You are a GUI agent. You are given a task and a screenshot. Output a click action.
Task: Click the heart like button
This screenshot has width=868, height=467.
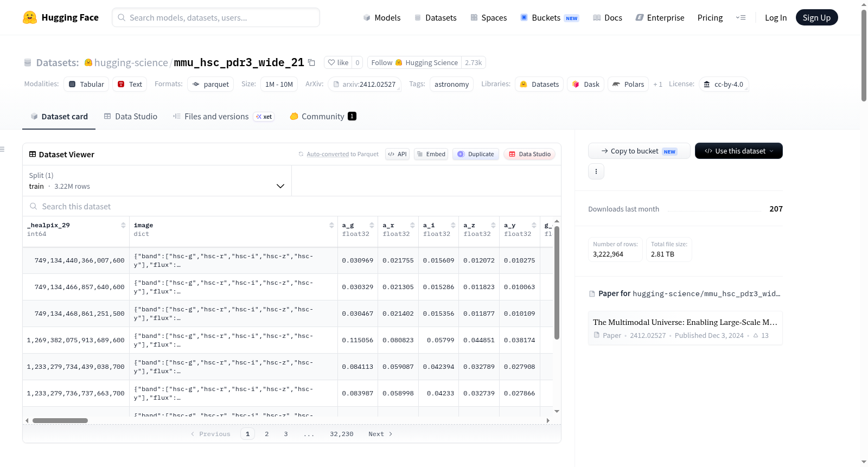point(338,62)
